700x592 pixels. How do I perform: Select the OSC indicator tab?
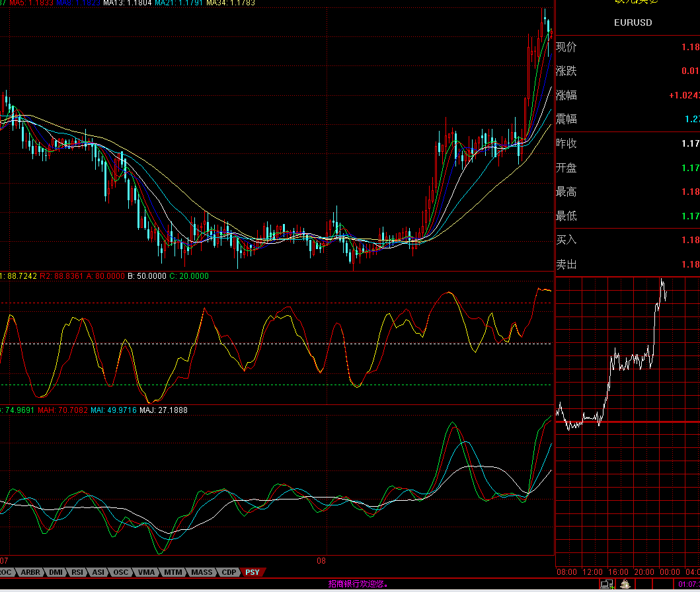tap(121, 572)
